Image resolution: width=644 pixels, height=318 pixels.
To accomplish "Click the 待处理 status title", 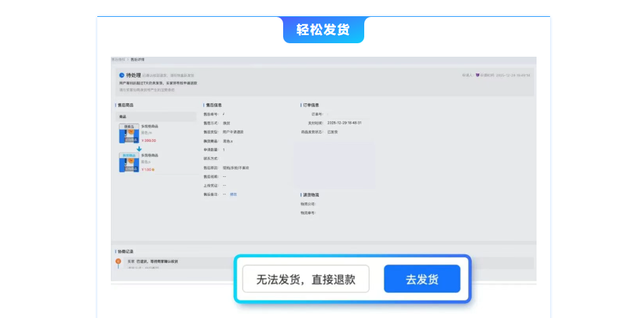I will 134,75.
